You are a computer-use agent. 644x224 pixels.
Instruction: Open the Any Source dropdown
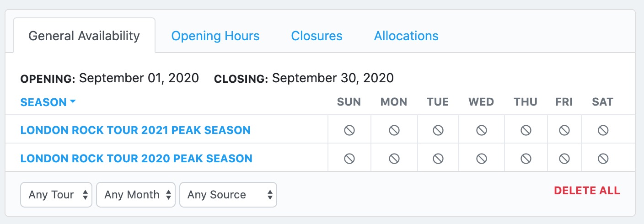(228, 195)
